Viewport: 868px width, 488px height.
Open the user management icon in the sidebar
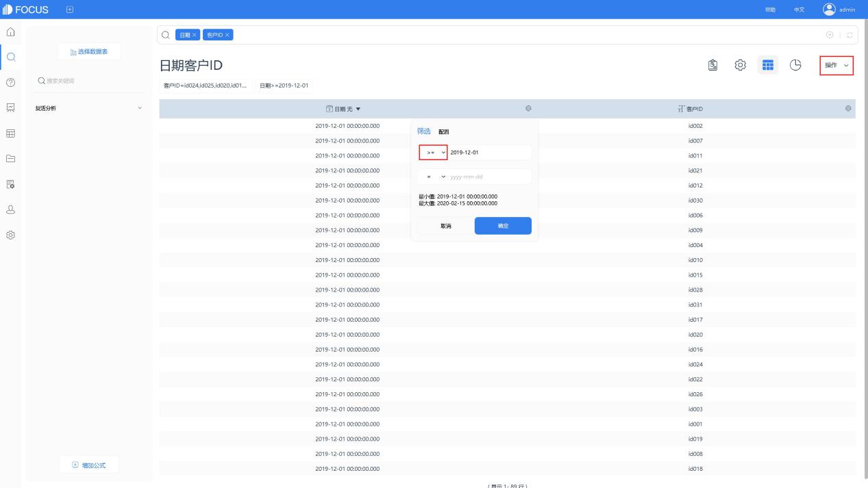click(10, 209)
